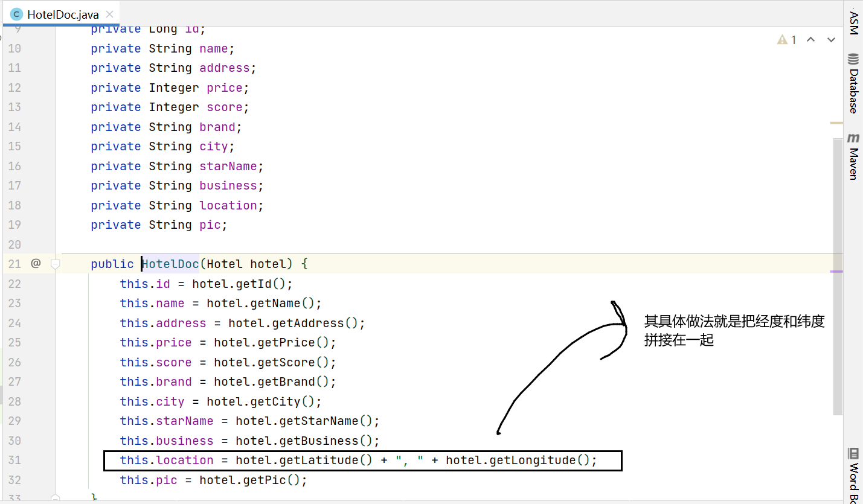Open the Database tool window
Screen dimensions: 863x504
coord(853,83)
